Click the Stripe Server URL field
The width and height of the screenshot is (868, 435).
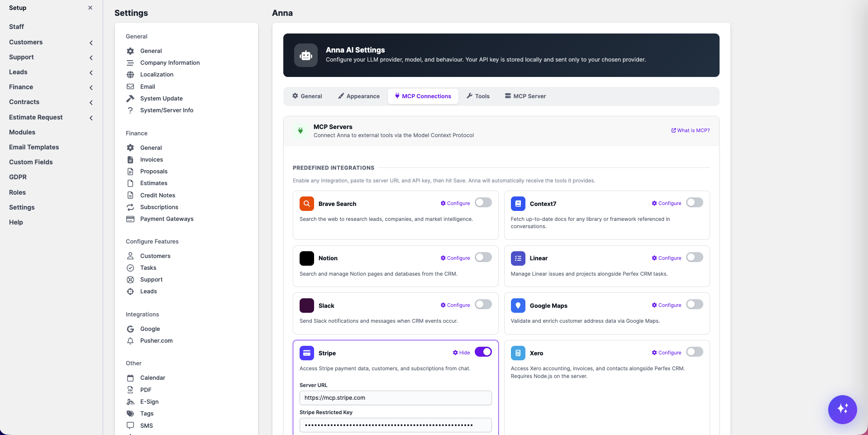(396, 398)
